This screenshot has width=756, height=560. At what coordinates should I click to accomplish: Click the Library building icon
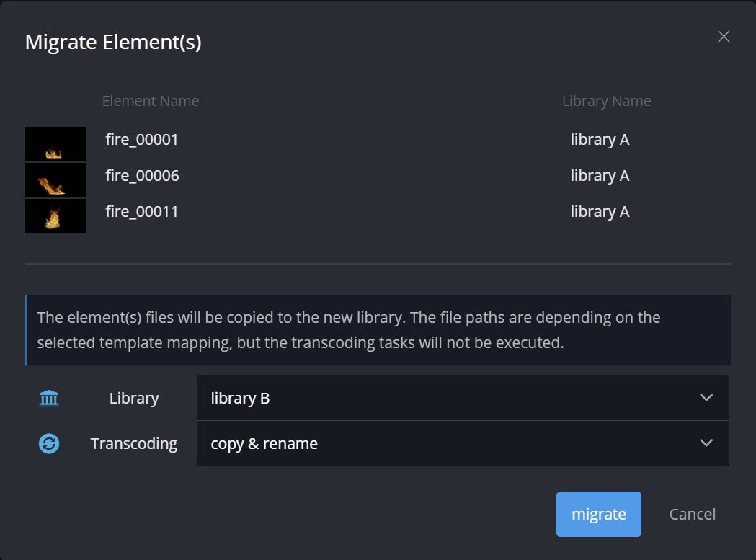click(49, 398)
